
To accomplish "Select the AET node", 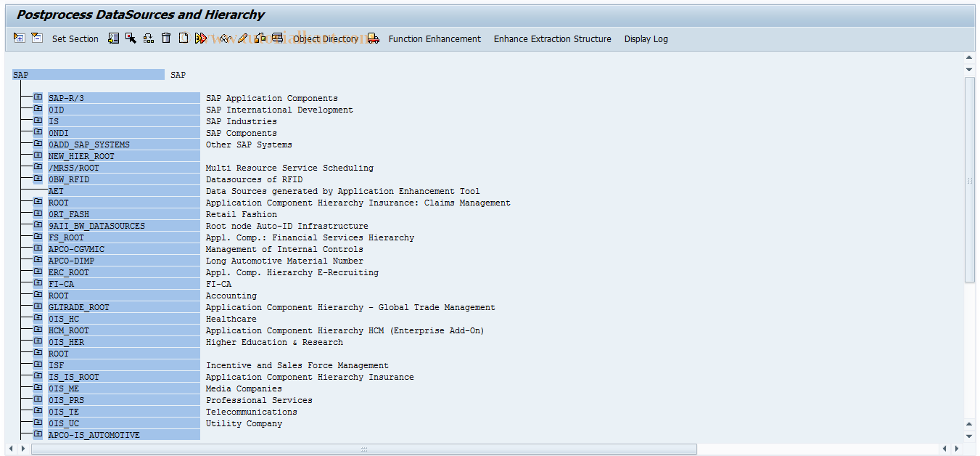I will pos(124,191).
